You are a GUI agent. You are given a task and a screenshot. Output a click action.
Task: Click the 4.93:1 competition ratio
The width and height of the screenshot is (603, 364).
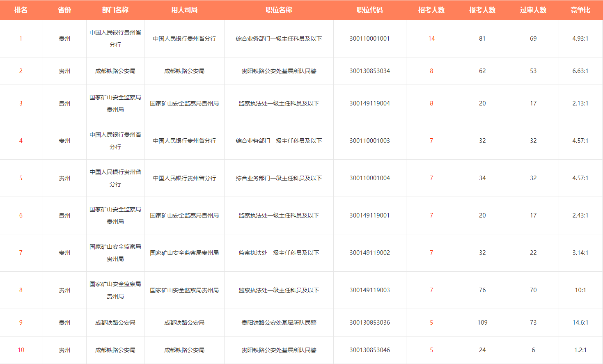coord(580,39)
